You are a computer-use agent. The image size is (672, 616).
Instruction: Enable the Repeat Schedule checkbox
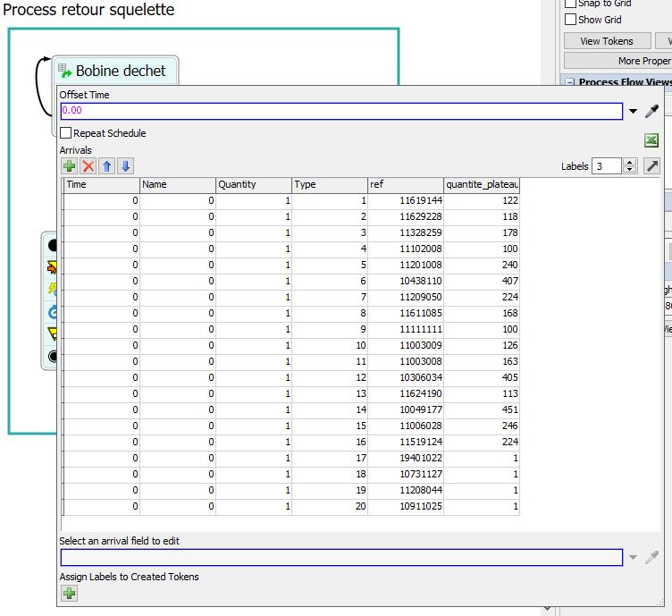[x=66, y=133]
